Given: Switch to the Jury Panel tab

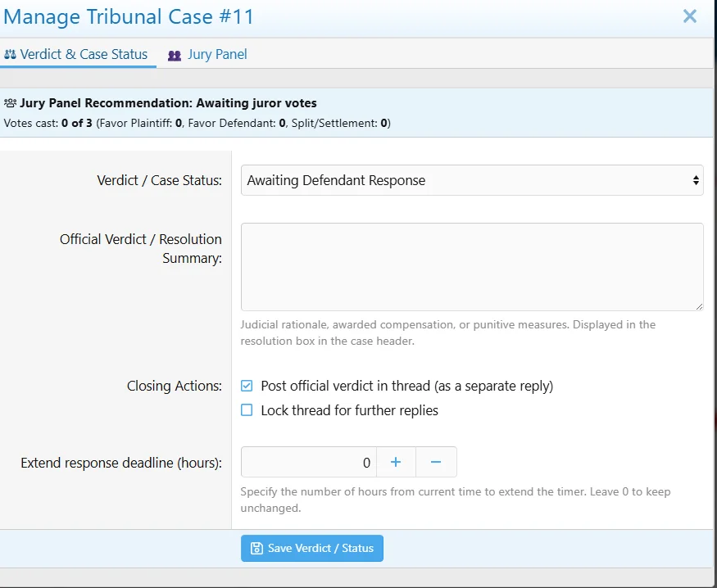Looking at the screenshot, I should coord(207,54).
